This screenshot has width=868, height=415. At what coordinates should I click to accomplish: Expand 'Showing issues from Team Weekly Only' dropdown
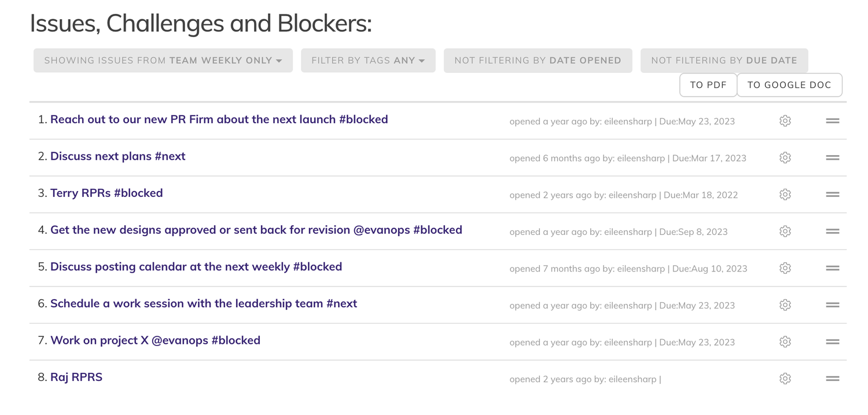pos(163,60)
